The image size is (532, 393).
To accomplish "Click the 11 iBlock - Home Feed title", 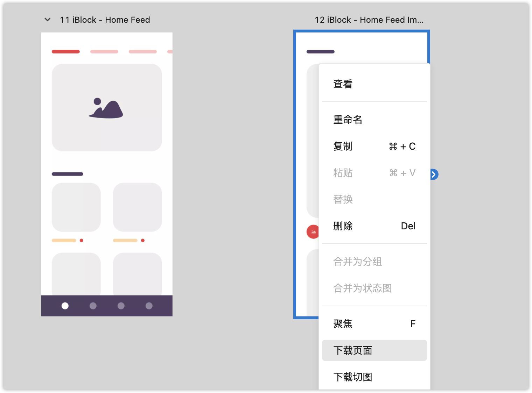I will click(105, 20).
